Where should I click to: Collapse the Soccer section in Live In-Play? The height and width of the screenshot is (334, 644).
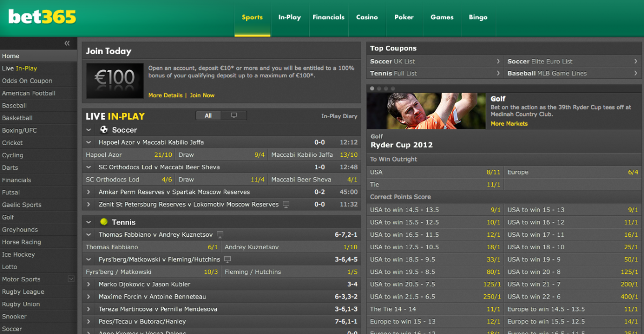(89, 129)
